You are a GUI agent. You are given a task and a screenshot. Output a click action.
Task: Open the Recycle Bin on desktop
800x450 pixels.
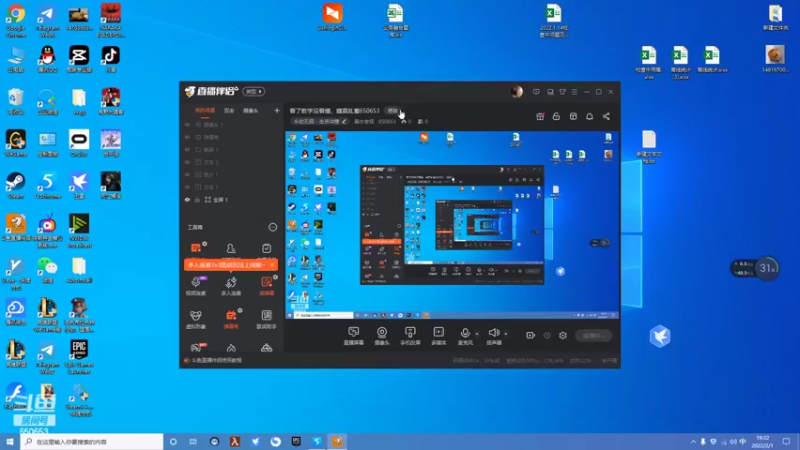(x=16, y=101)
